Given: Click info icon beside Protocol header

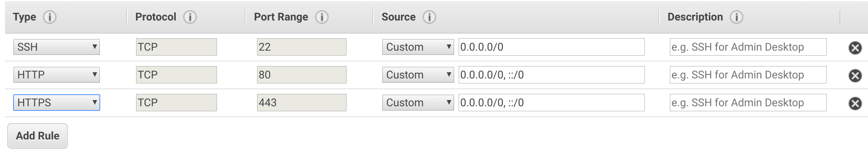Looking at the screenshot, I should (190, 17).
